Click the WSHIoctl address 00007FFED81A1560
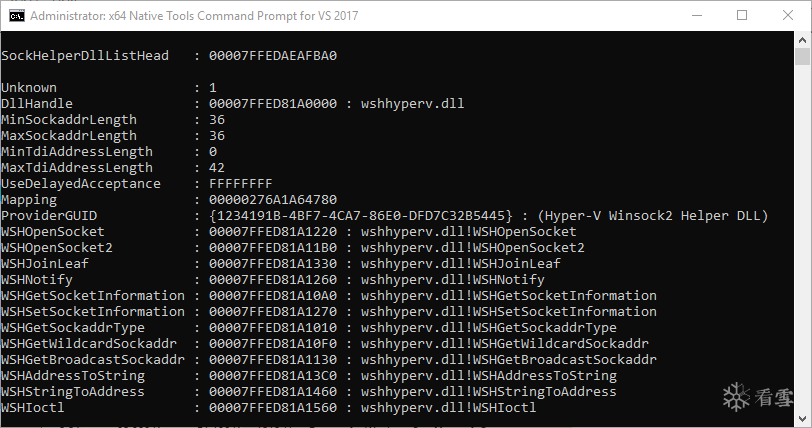This screenshot has height=428, width=812. pyautogui.click(x=273, y=408)
